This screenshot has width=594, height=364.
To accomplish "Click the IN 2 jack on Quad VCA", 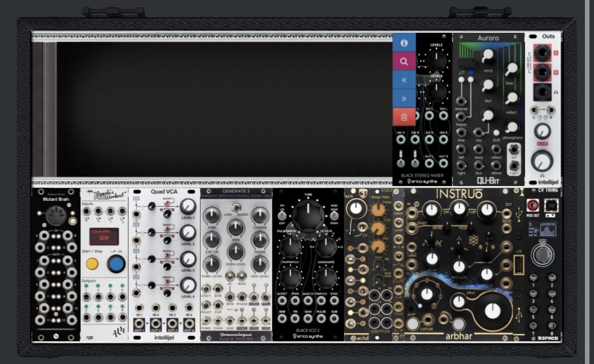I will tap(156, 307).
